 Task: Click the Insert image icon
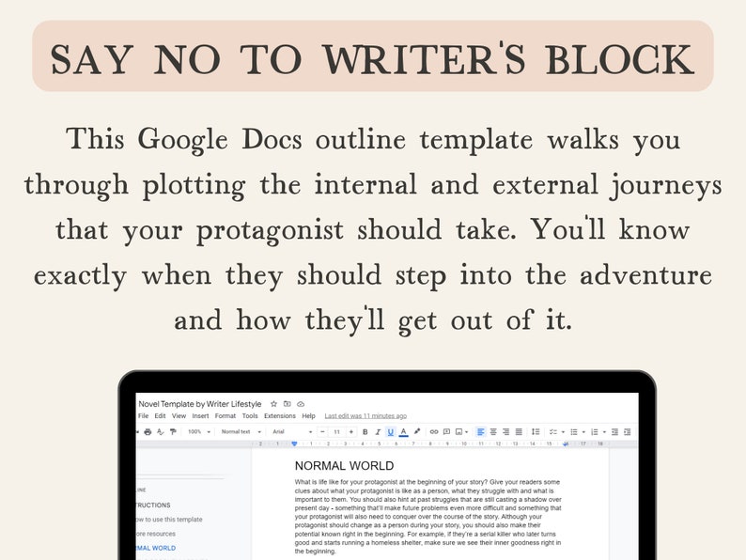458,431
